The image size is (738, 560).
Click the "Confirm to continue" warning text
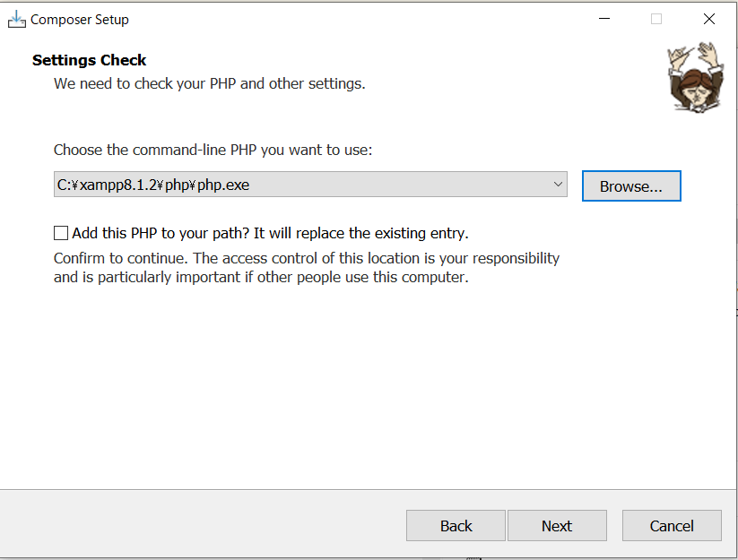121,258
